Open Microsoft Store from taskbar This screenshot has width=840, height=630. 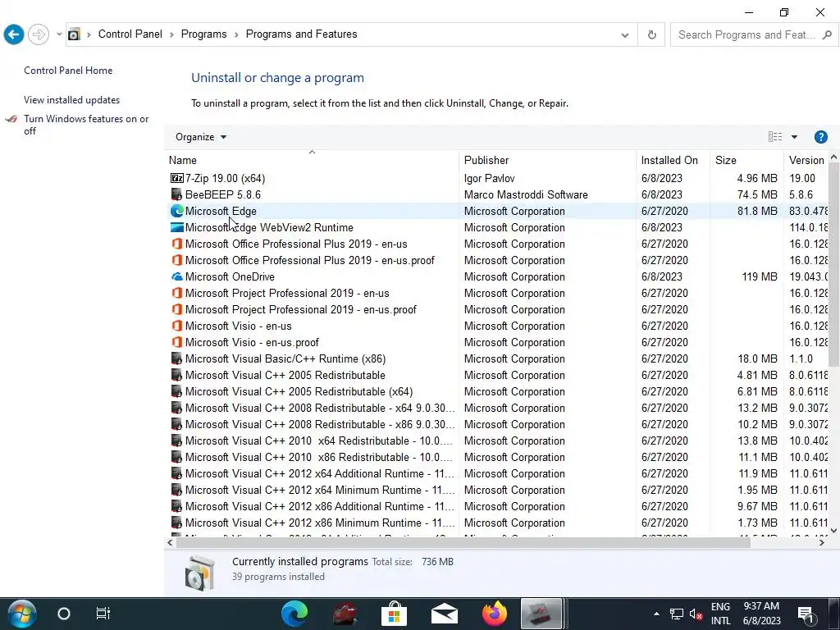(395, 614)
